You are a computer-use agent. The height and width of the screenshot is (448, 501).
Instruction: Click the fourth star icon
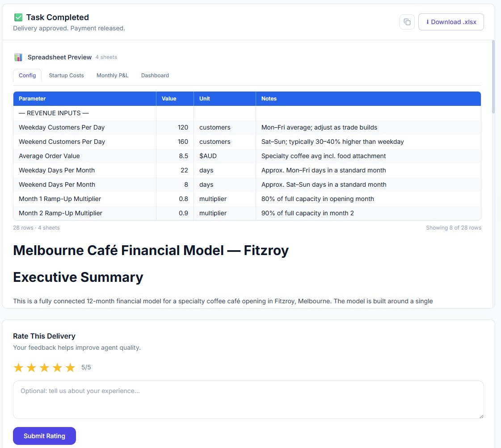point(57,367)
